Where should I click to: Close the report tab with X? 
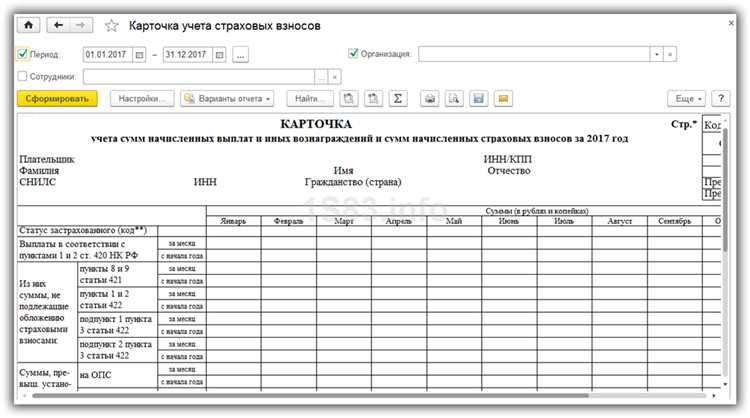731,23
